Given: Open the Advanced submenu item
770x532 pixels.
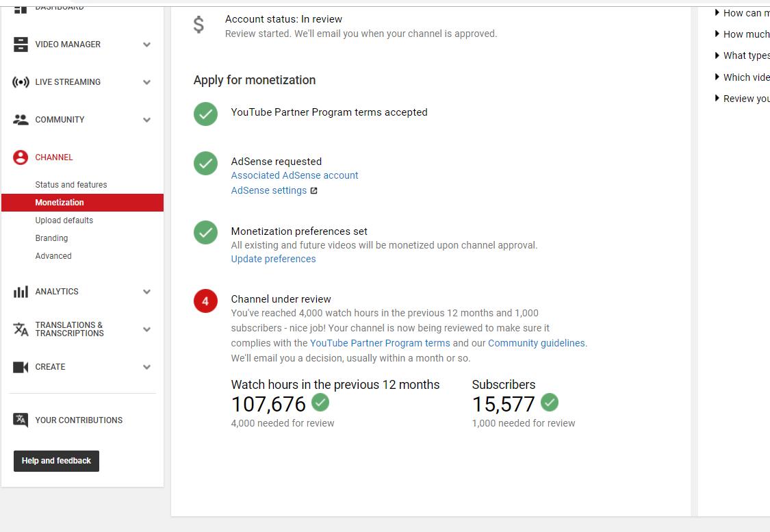Looking at the screenshot, I should tap(53, 256).
